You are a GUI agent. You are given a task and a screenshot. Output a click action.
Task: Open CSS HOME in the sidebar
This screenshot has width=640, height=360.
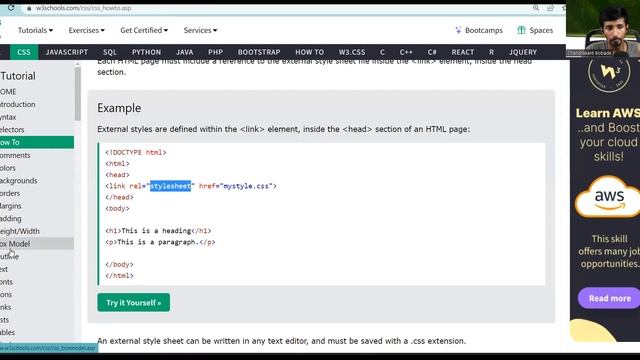[37, 91]
